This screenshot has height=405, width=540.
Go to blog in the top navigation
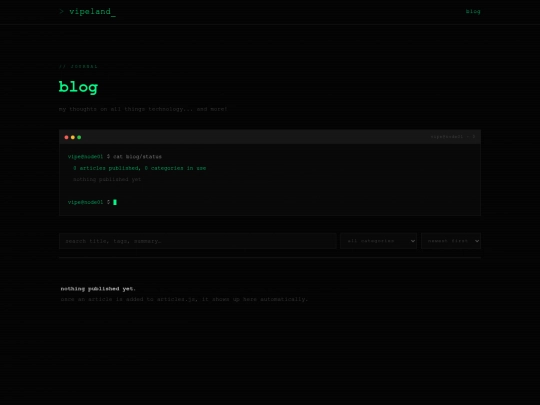(473, 11)
